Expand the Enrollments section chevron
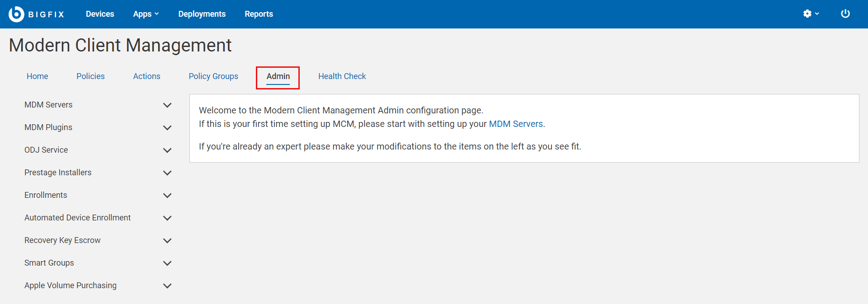 point(167,196)
